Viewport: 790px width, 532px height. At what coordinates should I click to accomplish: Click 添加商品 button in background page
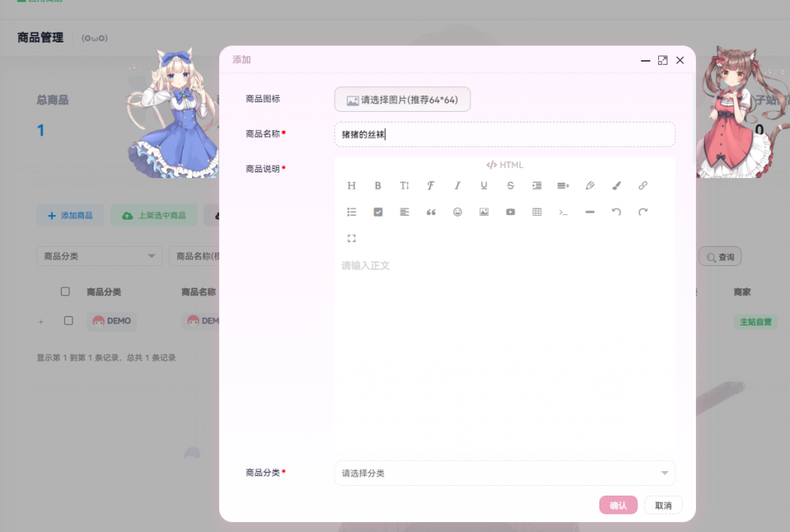pyautogui.click(x=70, y=215)
